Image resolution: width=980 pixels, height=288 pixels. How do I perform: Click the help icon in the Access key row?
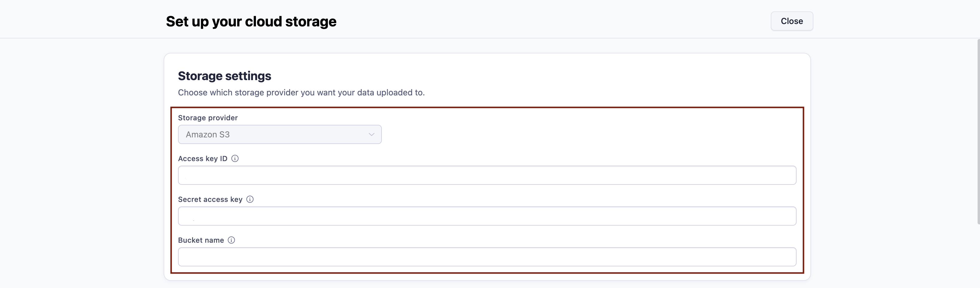[235, 158]
